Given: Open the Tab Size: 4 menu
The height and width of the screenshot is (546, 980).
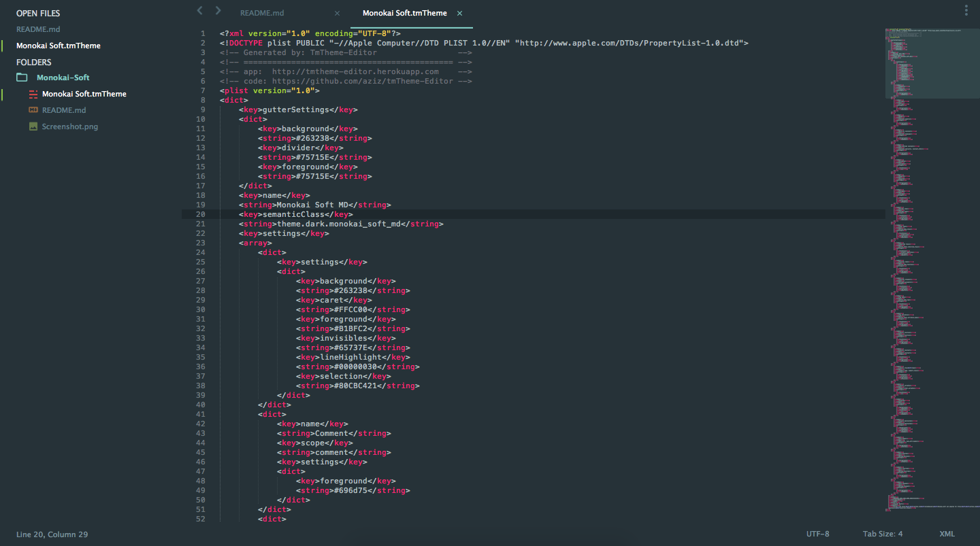Looking at the screenshot, I should click(x=883, y=534).
